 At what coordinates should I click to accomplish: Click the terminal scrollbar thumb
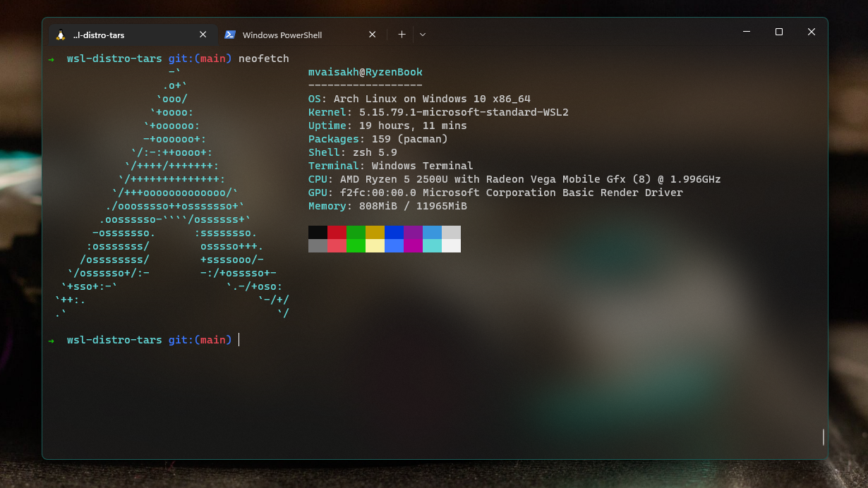pos(824,437)
